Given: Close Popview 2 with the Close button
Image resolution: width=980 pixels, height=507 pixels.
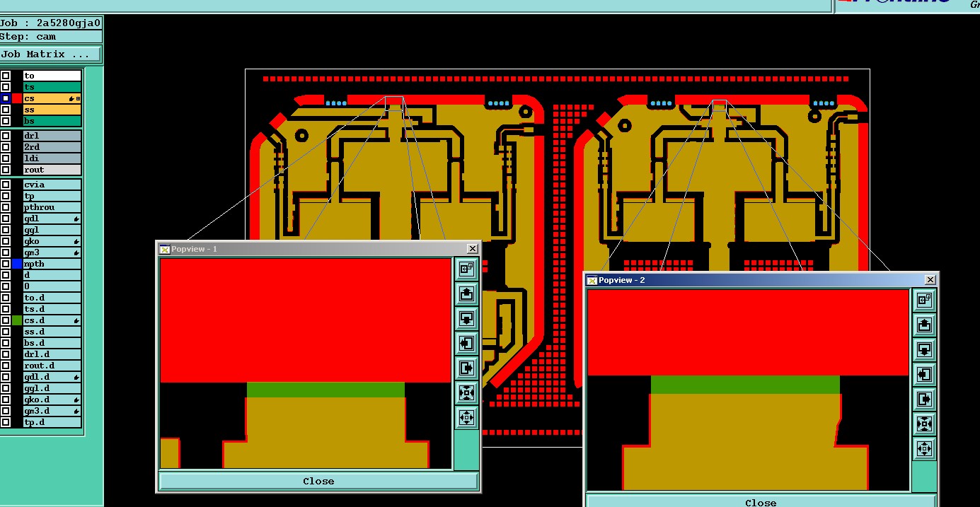Looking at the screenshot, I should pyautogui.click(x=761, y=502).
